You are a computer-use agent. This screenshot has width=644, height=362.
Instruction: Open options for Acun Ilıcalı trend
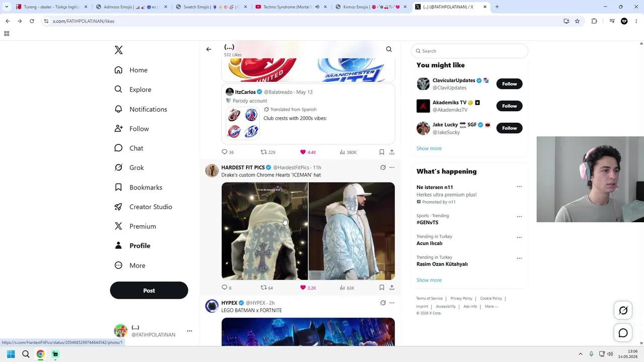click(519, 237)
